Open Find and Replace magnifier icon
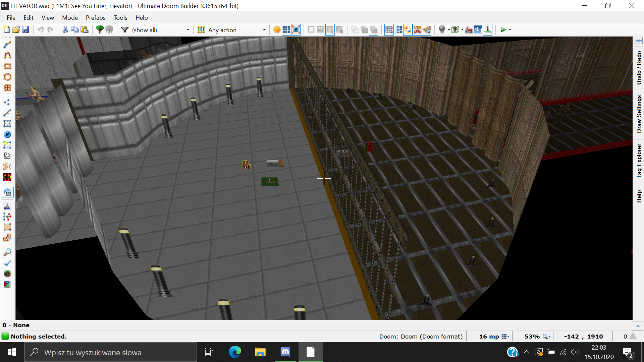The height and width of the screenshot is (362, 644). pyautogui.click(x=7, y=252)
